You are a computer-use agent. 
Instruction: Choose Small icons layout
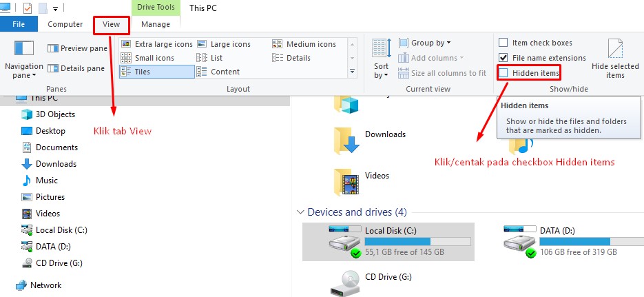147,58
